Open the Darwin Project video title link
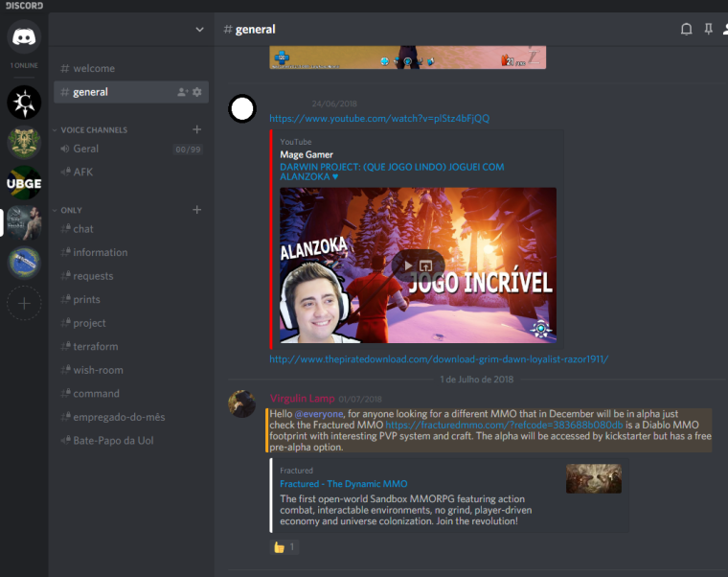This screenshot has height=577, width=728. (392, 172)
